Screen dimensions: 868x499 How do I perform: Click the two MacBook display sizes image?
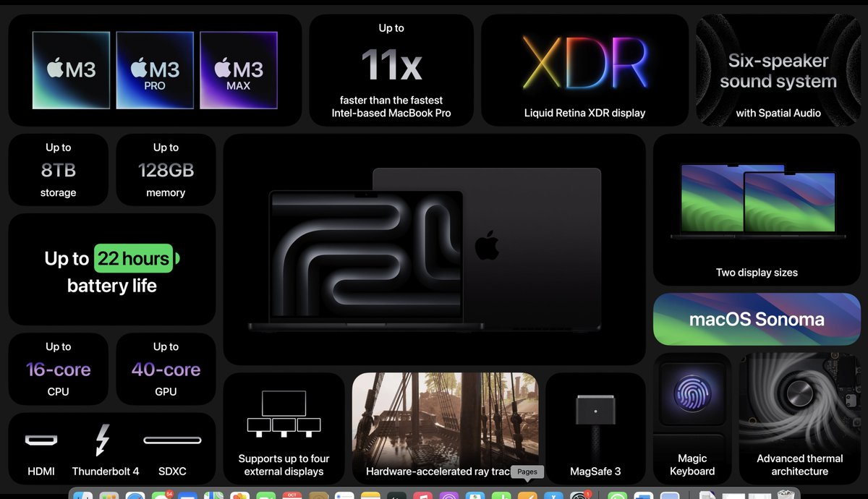pyautogui.click(x=757, y=201)
